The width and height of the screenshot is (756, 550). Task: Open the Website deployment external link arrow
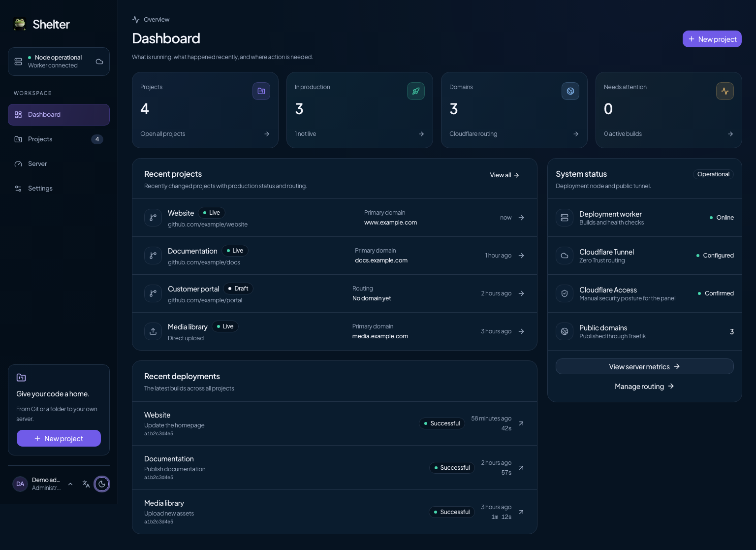[521, 423]
